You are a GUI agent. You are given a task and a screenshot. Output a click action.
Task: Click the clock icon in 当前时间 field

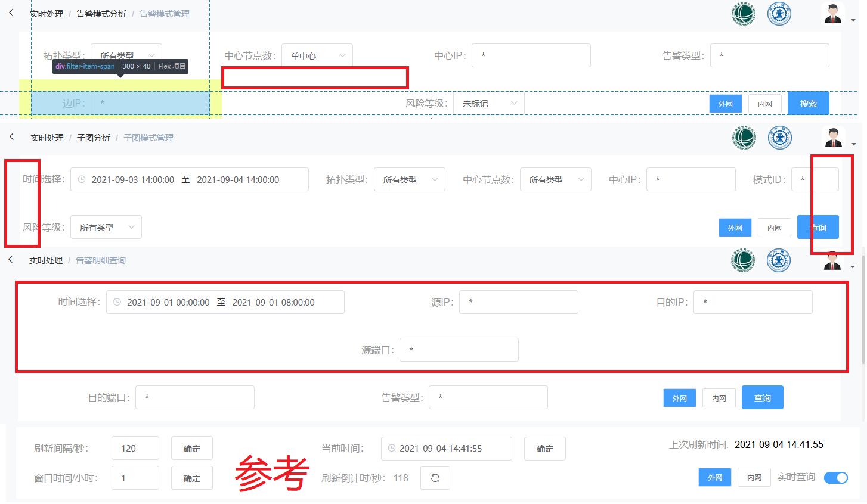point(392,448)
